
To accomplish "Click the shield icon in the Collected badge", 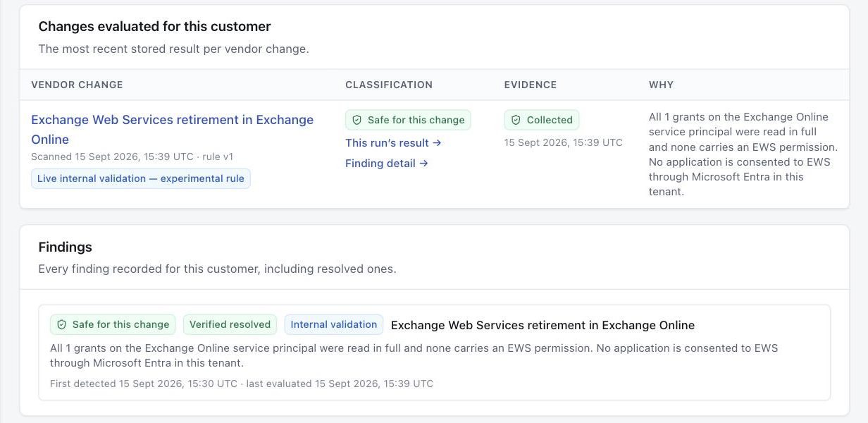I will tap(516, 120).
